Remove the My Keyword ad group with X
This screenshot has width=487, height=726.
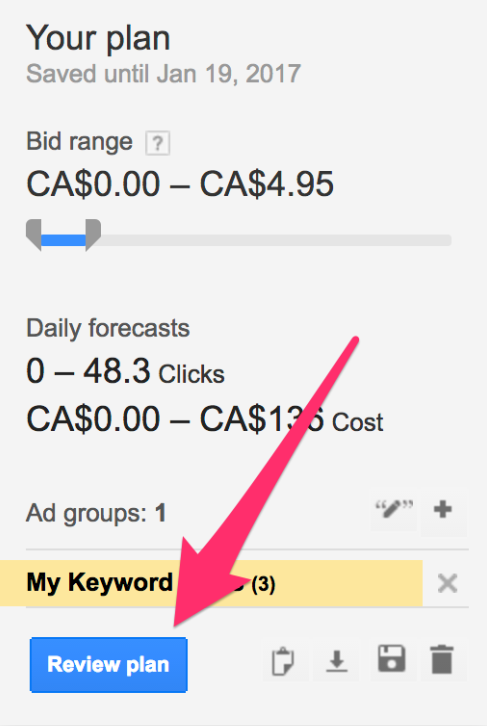pyautogui.click(x=447, y=583)
